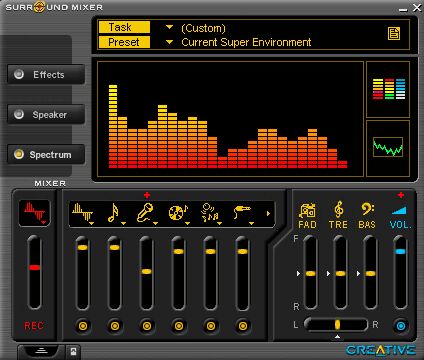Toggle the blue master volume mute button
Screen dimensions: 424x360
click(x=401, y=326)
